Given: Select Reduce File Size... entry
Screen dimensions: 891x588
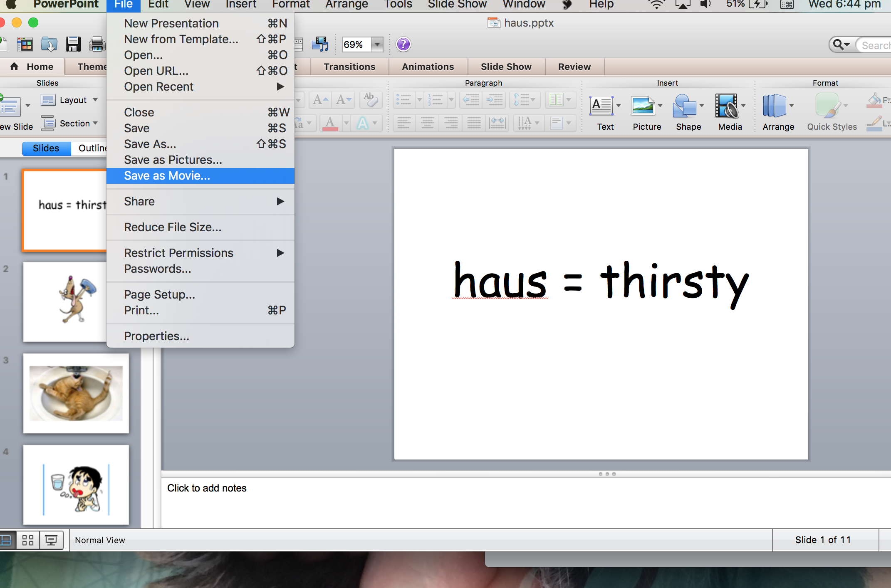Looking at the screenshot, I should click(x=173, y=227).
